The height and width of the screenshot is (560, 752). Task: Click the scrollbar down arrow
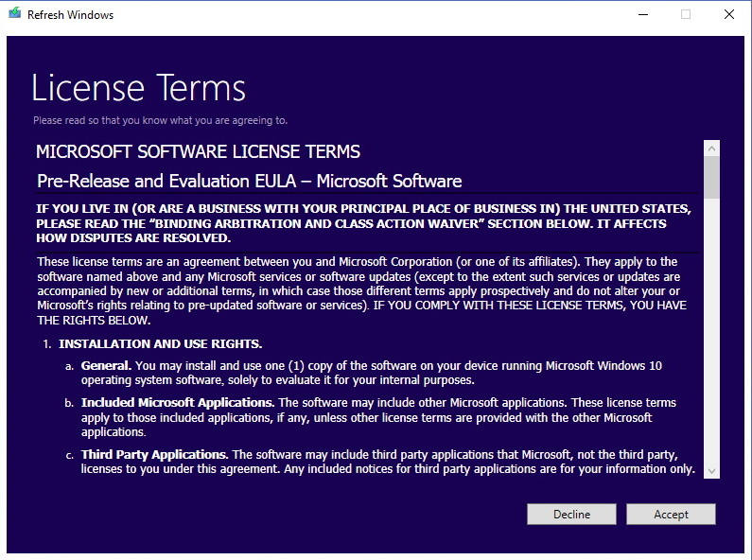pos(711,471)
